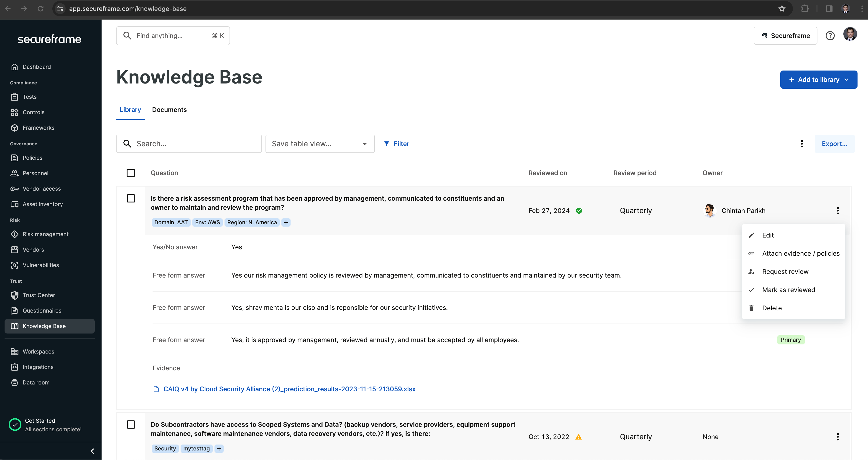Open Frameworks page

(x=38, y=128)
